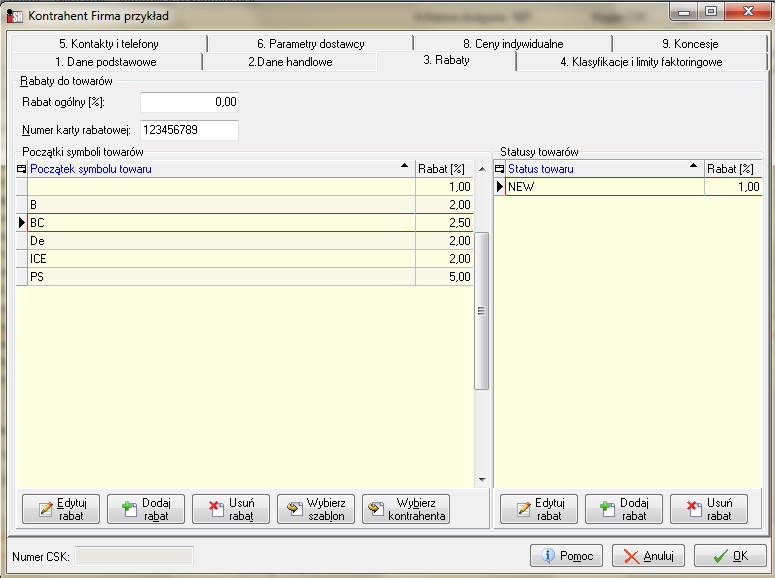This screenshot has width=775, height=578.
Task: Click Wybierz szablon button
Action: click(x=316, y=509)
